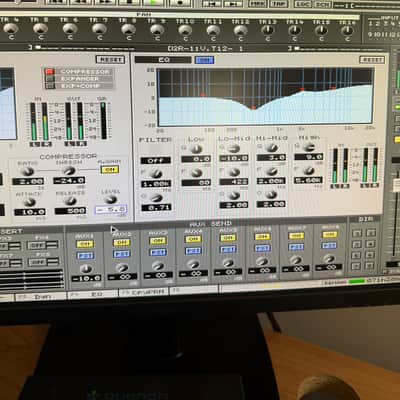Image resolution: width=400 pixels, height=400 pixels.
Task: Select the EXP+COMP dynamics type
Action: pyautogui.click(x=79, y=86)
